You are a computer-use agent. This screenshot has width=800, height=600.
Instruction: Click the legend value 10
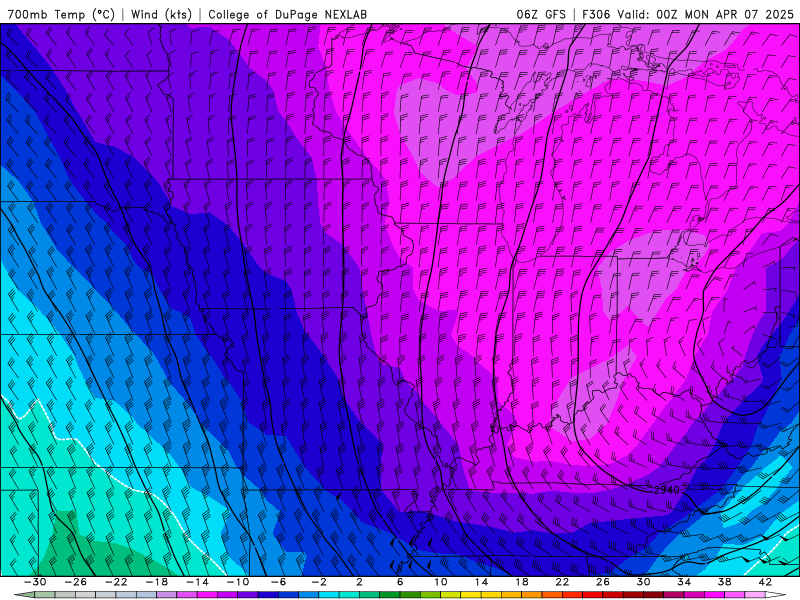tap(440, 582)
